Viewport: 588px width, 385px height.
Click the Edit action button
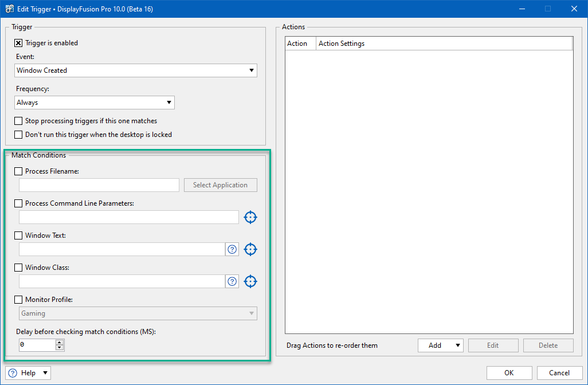[x=493, y=345]
